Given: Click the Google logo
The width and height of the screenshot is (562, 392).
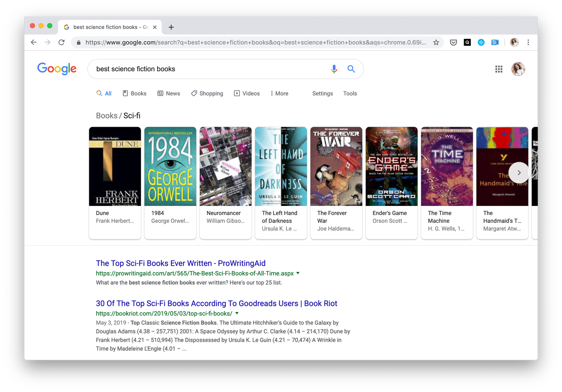Looking at the screenshot, I should (x=57, y=69).
